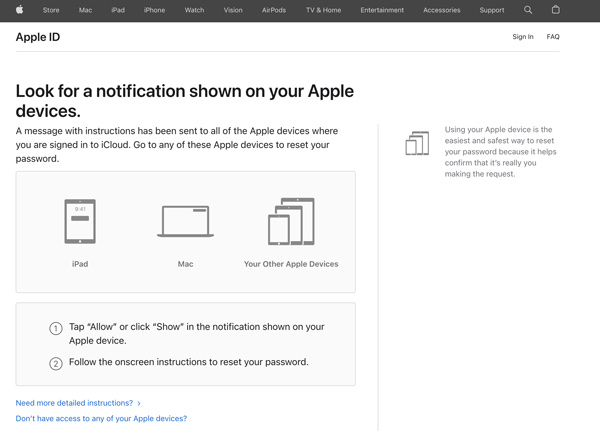
Task: Open the AirPods menu
Action: click(x=274, y=10)
